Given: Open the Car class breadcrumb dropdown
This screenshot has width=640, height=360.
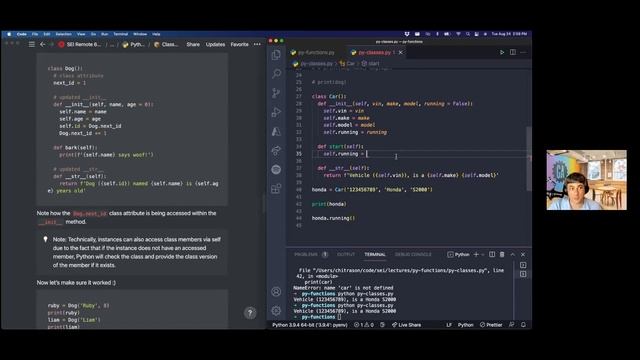Looking at the screenshot, I should (x=347, y=63).
